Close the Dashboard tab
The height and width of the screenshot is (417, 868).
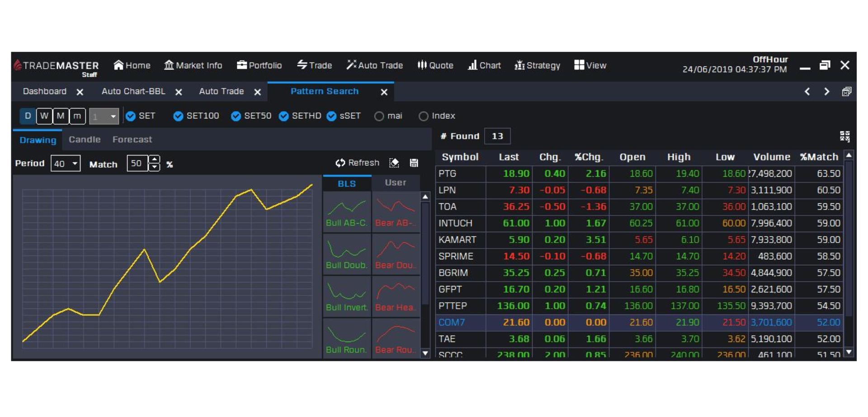(80, 92)
